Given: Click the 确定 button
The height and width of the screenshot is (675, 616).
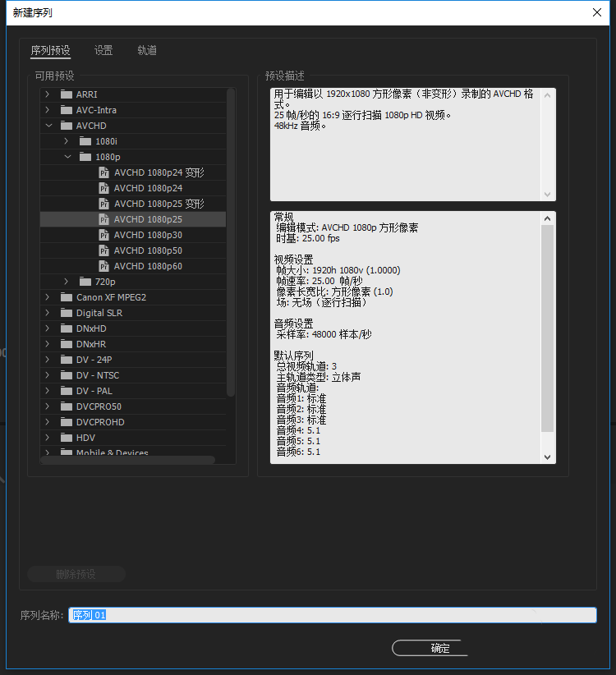Looking at the screenshot, I should 430,648.
